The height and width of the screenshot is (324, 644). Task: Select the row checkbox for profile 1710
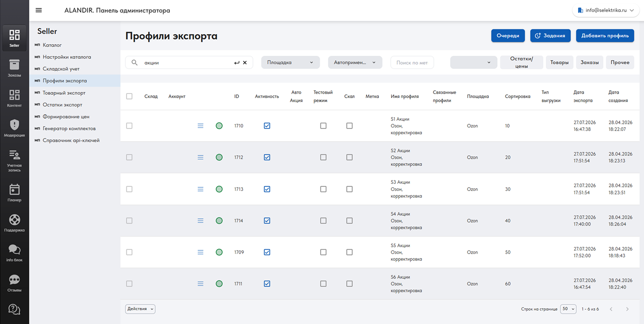coord(129,126)
